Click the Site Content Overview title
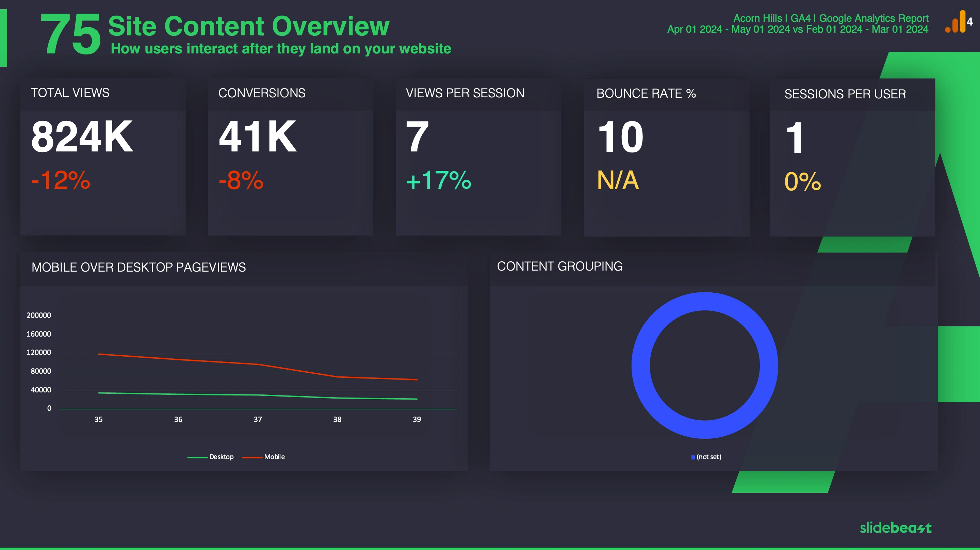The width and height of the screenshot is (980, 550). click(249, 26)
